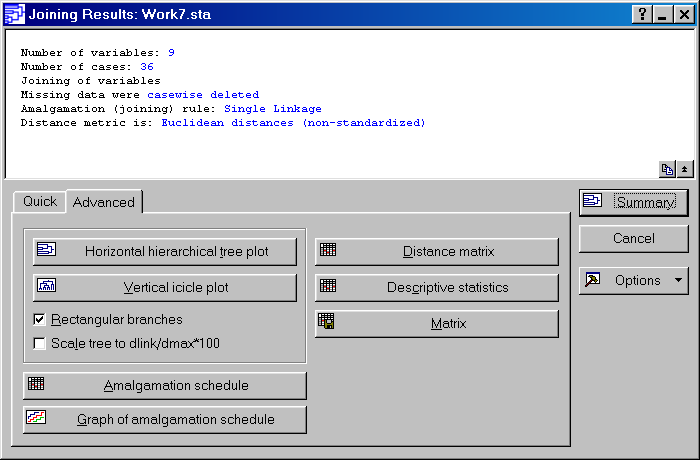Open context help with the question mark
The width and height of the screenshot is (700, 460).
(642, 14)
